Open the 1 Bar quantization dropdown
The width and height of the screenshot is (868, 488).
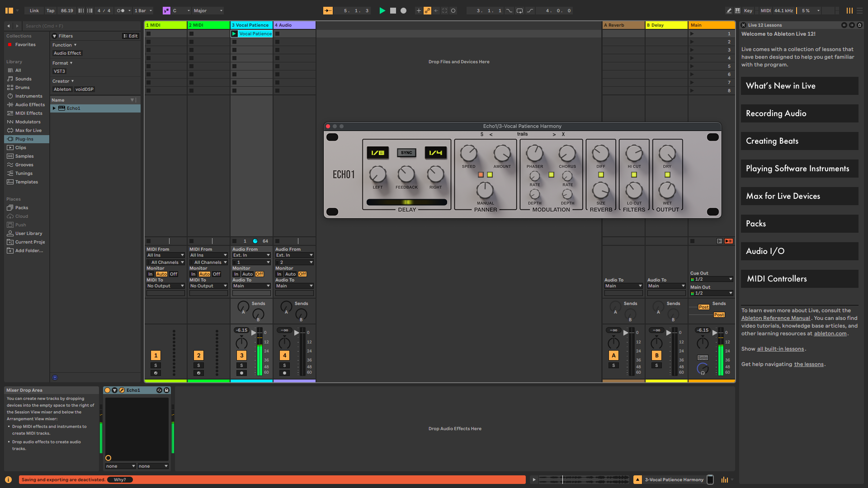click(x=143, y=10)
